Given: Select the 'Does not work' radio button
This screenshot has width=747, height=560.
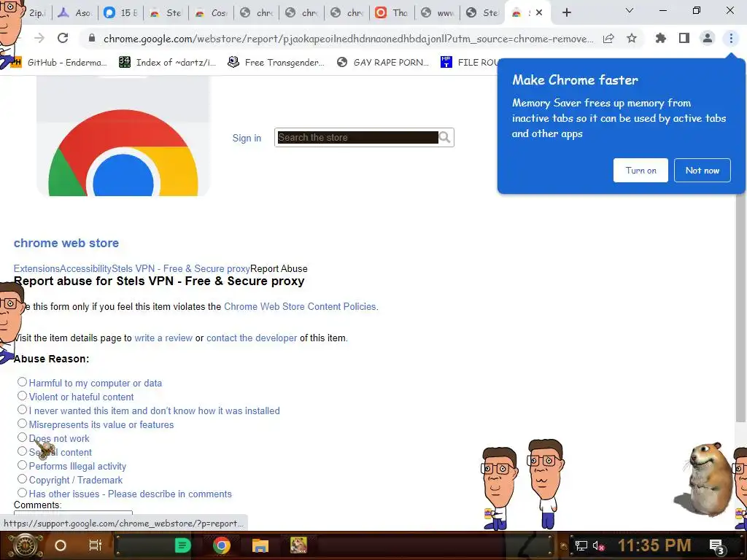Looking at the screenshot, I should point(22,437).
